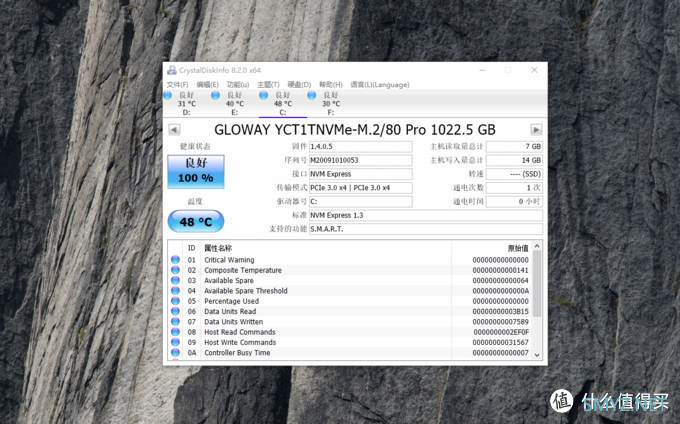Click the serial number field M20091010053

point(360,160)
